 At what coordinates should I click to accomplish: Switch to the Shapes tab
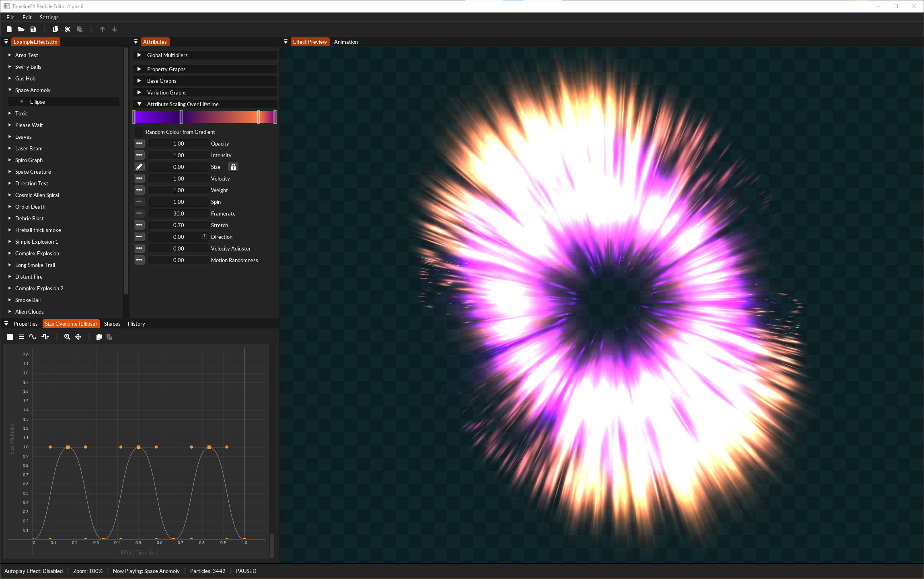112,324
